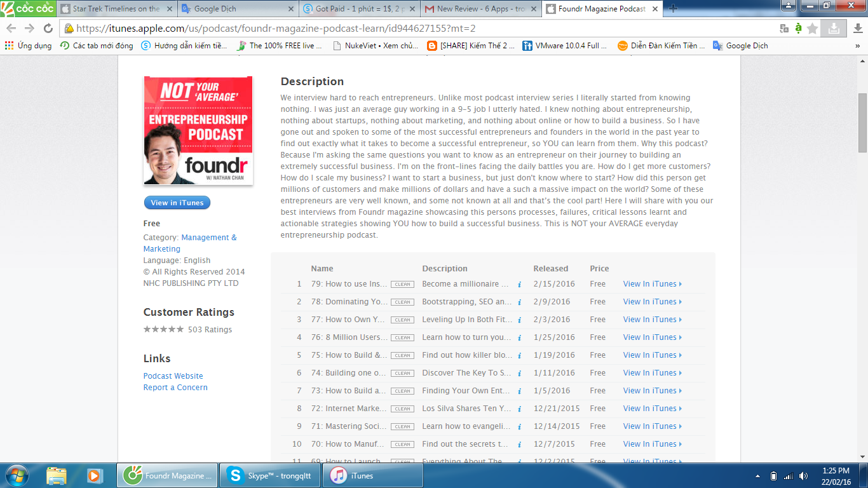The height and width of the screenshot is (488, 868).
Task: Open The 100% FREE live bookmark
Action: (280, 46)
